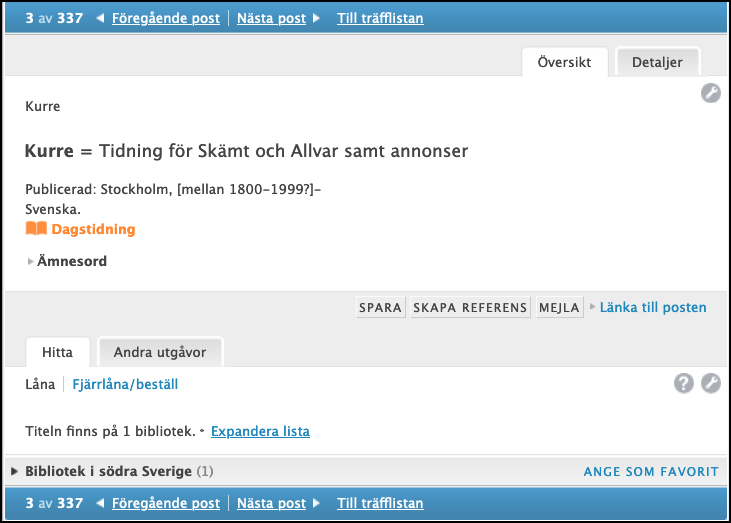Click the orange Dagstidning book icon
Screen dimensions: 731x523
(x=36, y=229)
